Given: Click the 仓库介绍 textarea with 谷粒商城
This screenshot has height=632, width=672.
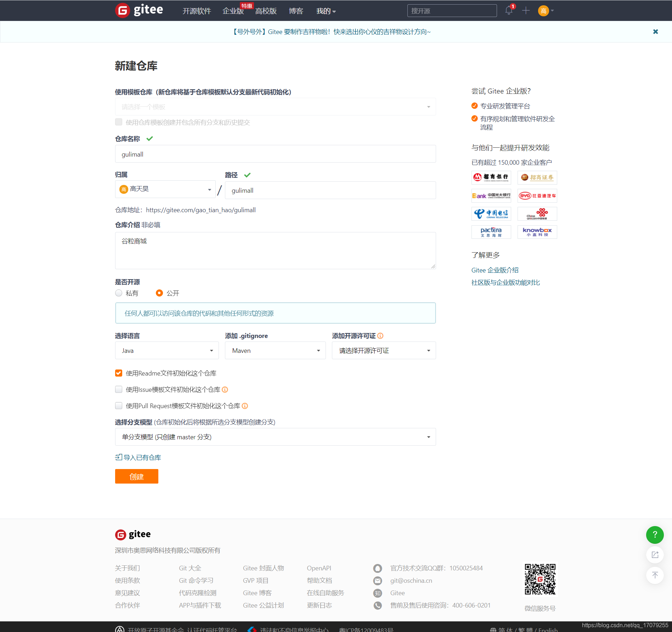Looking at the screenshot, I should click(275, 250).
